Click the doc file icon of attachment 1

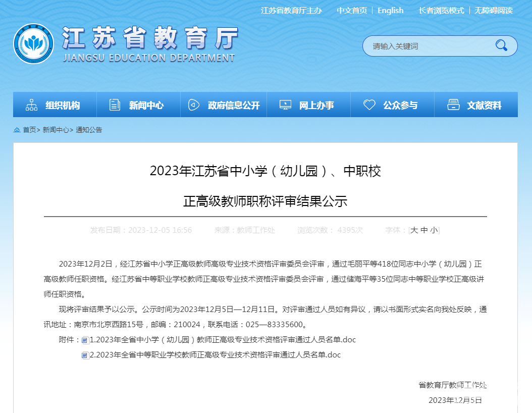point(85,340)
